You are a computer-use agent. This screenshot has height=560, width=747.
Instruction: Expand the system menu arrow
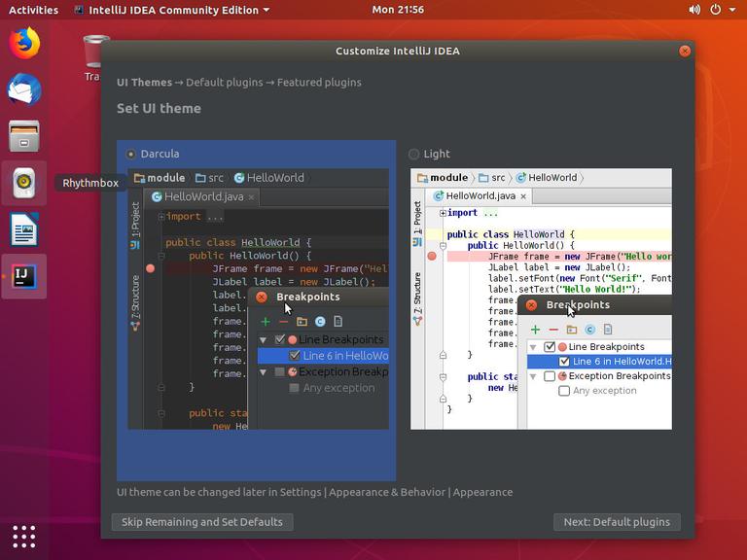point(732,10)
